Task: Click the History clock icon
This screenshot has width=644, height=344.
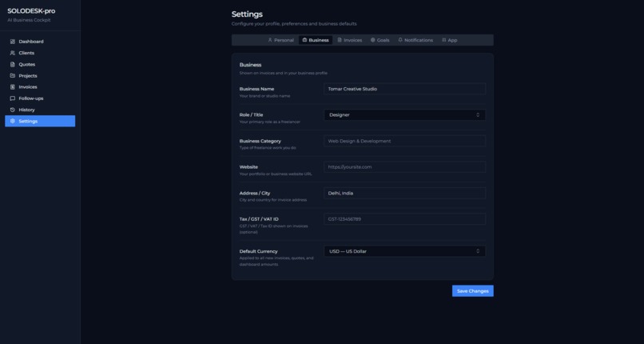Action: tap(12, 110)
